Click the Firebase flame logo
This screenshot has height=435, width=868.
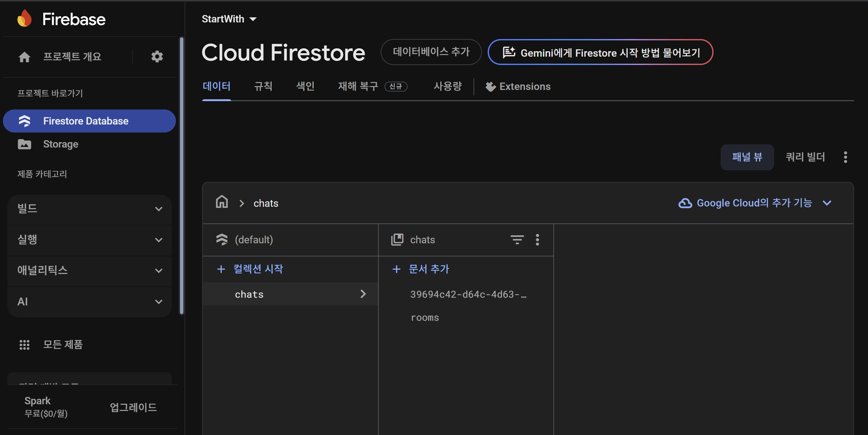tap(25, 19)
